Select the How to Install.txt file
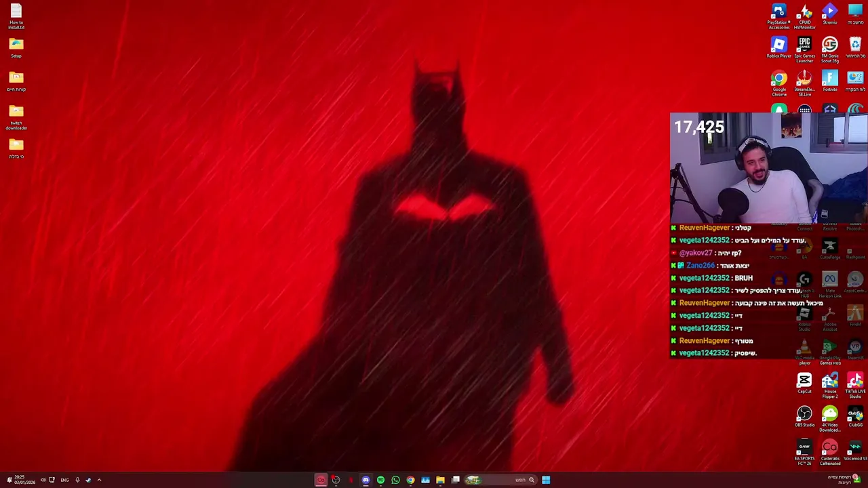 tap(16, 16)
